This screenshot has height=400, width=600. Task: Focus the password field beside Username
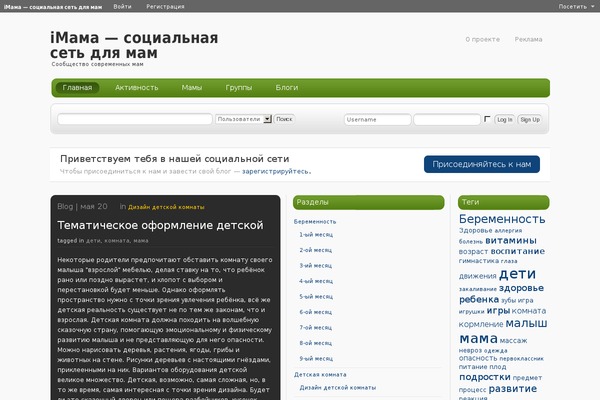(x=447, y=119)
